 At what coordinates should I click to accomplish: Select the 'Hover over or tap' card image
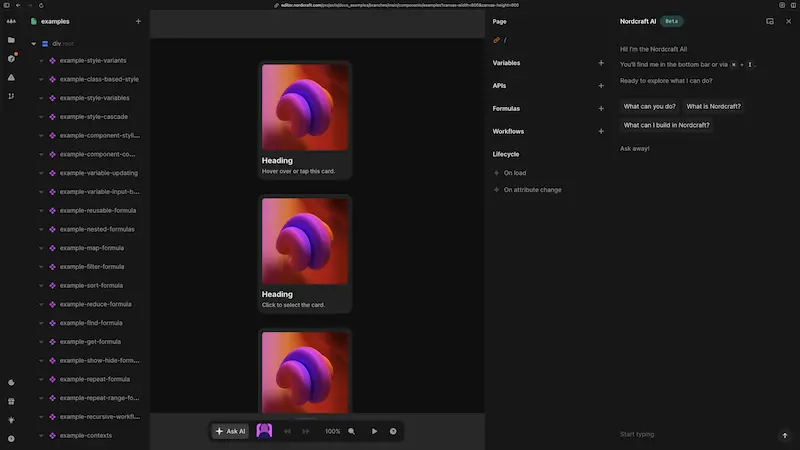(x=305, y=107)
